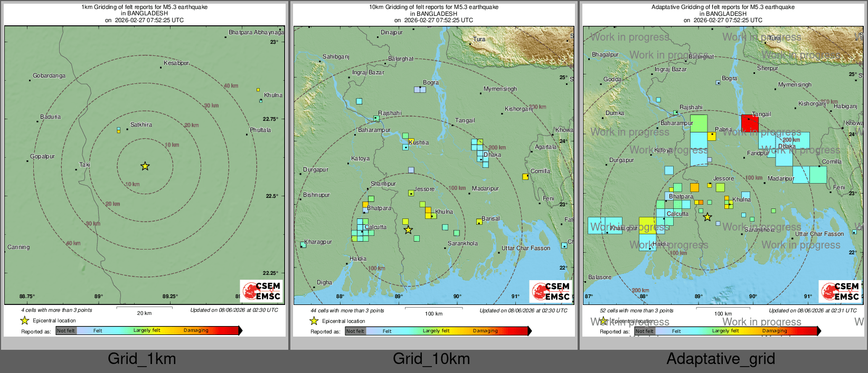This screenshot has width=868, height=373.
Task: Click the Gobardanga city label
Action: tap(49, 75)
